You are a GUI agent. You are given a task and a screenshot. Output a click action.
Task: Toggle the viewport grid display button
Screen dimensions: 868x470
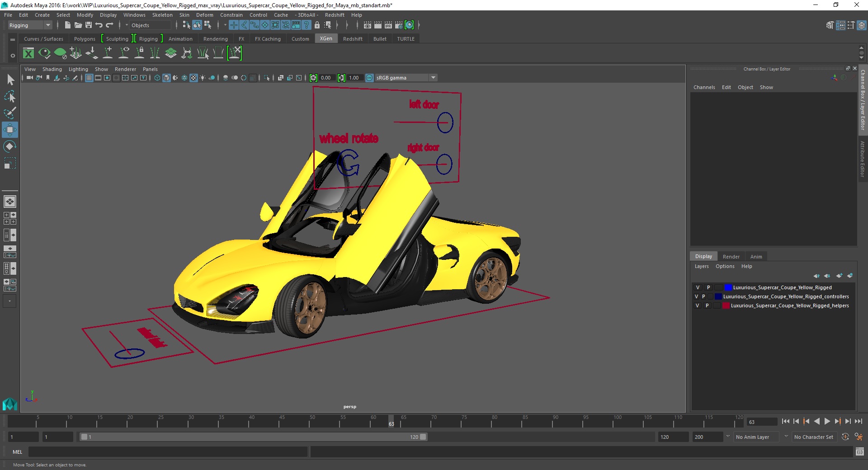coord(89,78)
